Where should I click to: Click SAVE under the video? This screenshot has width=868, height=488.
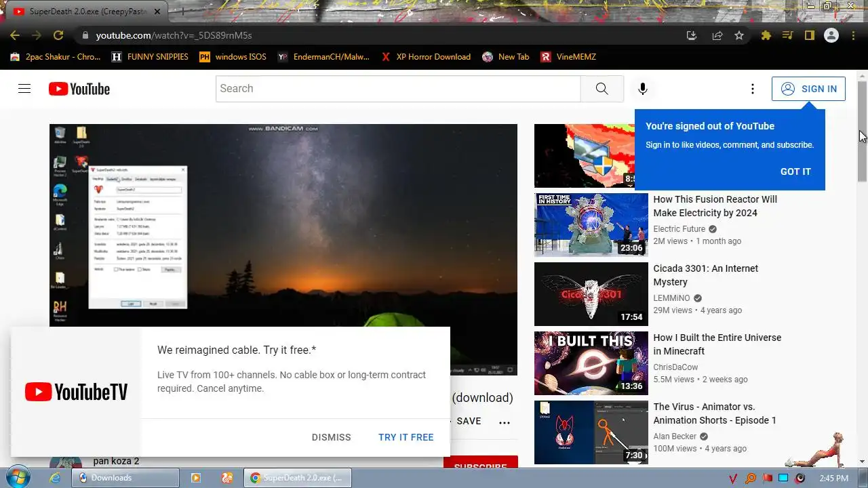point(469,421)
